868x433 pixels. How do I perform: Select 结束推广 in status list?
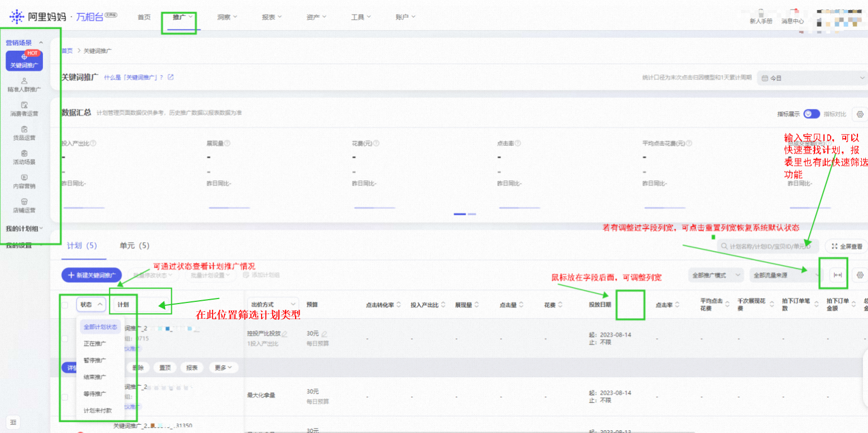click(95, 377)
